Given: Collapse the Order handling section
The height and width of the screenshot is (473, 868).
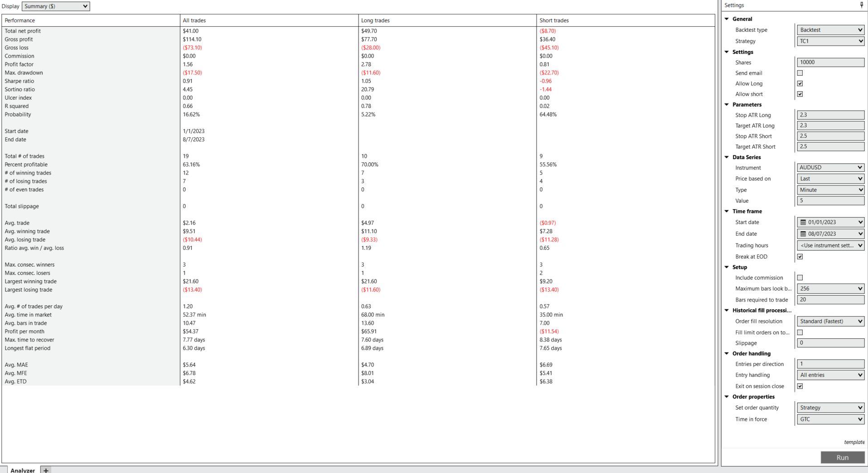Looking at the screenshot, I should click(x=727, y=353).
